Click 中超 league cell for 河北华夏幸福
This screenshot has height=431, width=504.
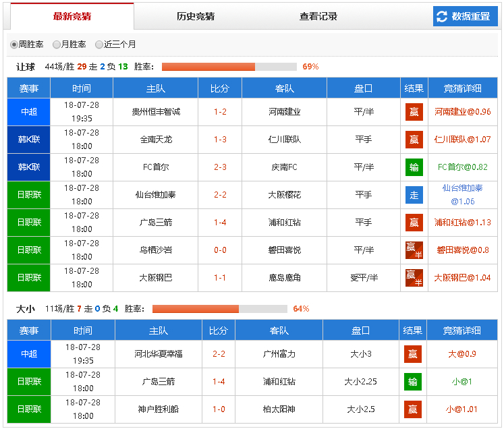point(29,354)
